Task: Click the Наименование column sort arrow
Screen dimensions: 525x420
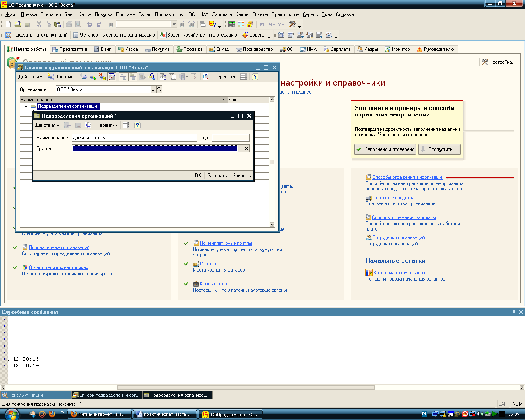Action: coord(224,100)
